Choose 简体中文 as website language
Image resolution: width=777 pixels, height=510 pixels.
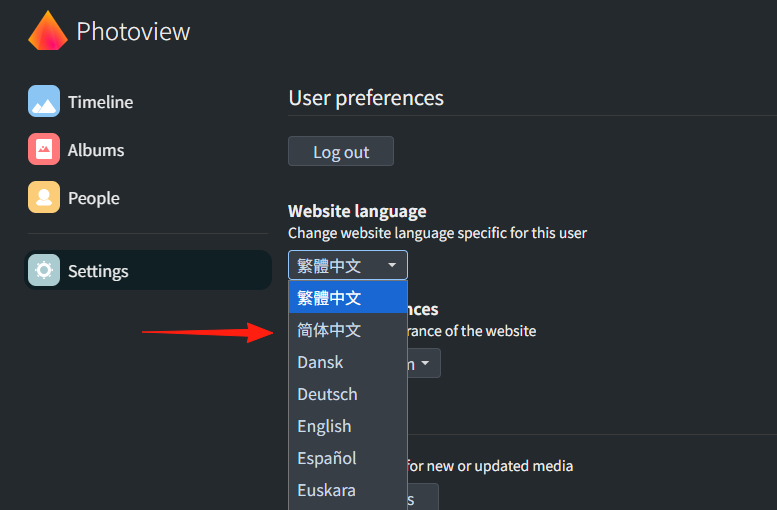click(348, 330)
